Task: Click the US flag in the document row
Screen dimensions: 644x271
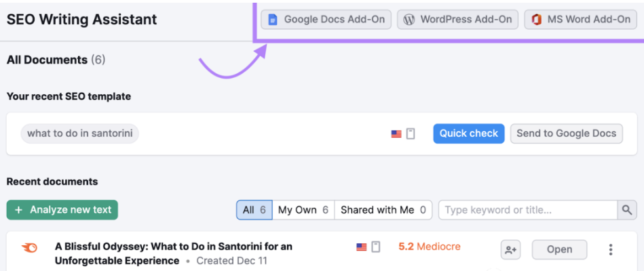Action: coord(362,247)
